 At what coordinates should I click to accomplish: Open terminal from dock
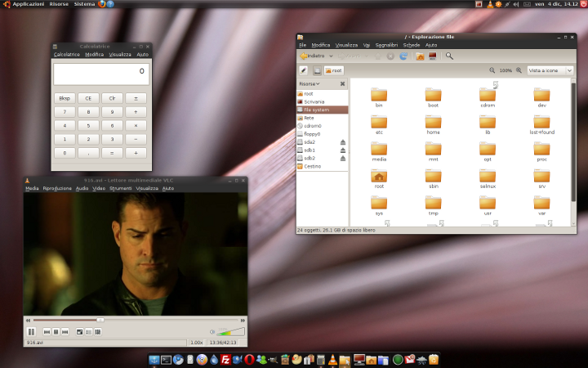pyautogui.click(x=166, y=360)
